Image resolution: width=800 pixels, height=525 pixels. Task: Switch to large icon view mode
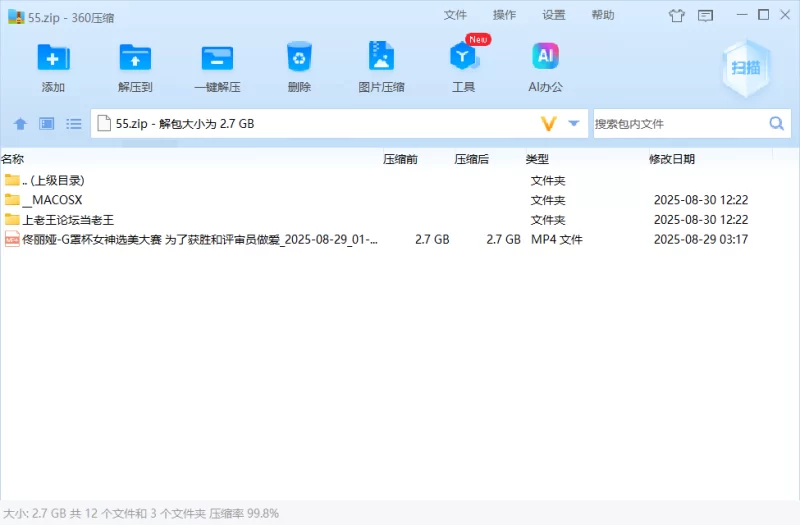(47, 124)
